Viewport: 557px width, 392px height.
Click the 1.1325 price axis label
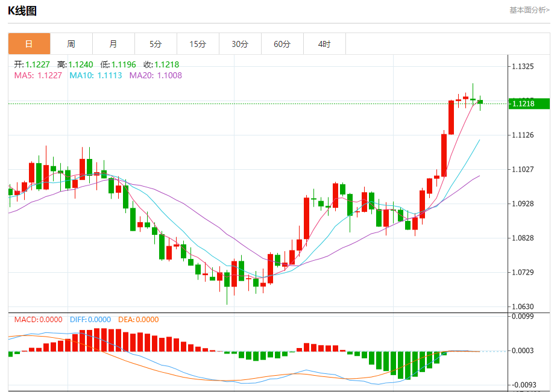pos(523,66)
